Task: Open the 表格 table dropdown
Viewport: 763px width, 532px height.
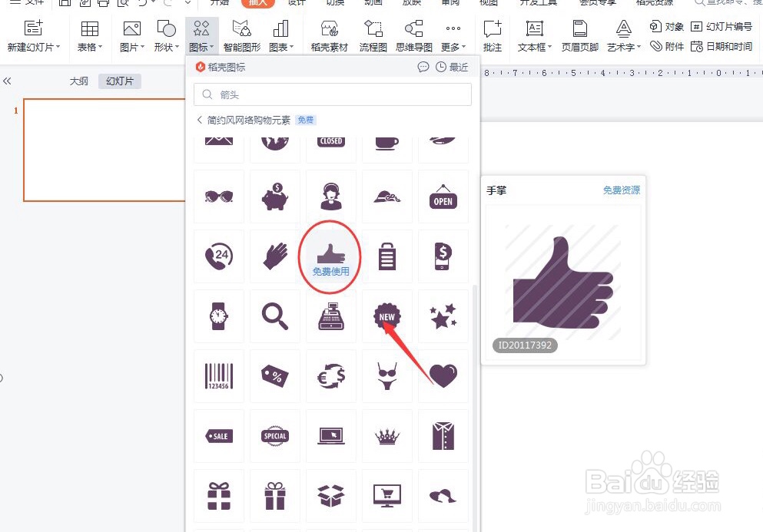Action: tap(90, 47)
